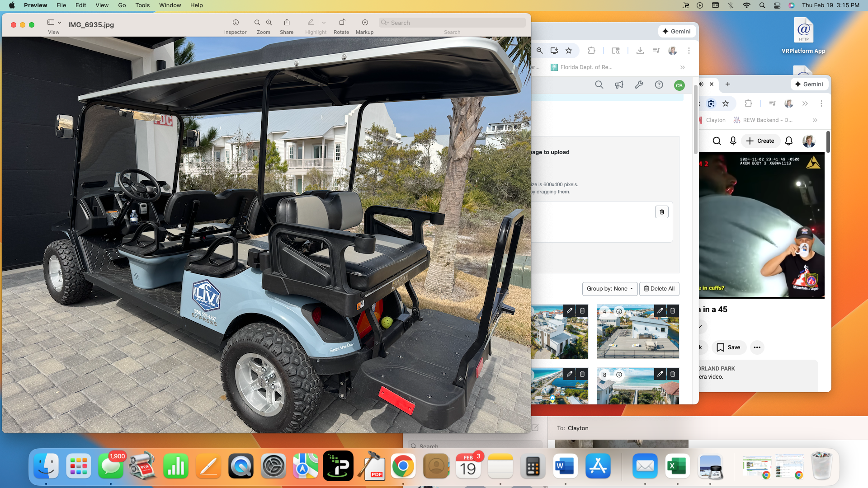Open the Markup toolbar
Screen dimensions: 868x488
pos(365,23)
